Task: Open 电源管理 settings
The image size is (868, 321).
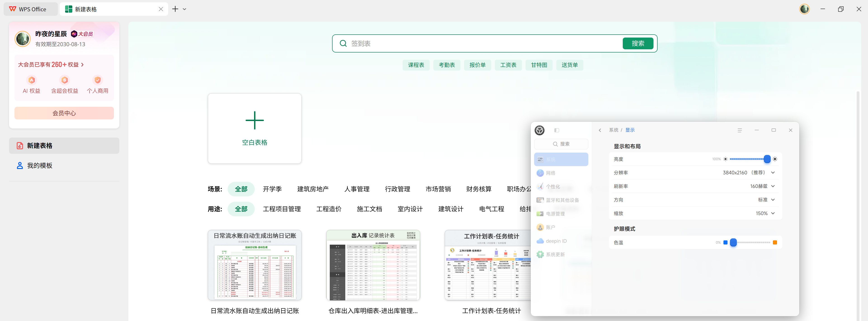Action: click(x=561, y=214)
